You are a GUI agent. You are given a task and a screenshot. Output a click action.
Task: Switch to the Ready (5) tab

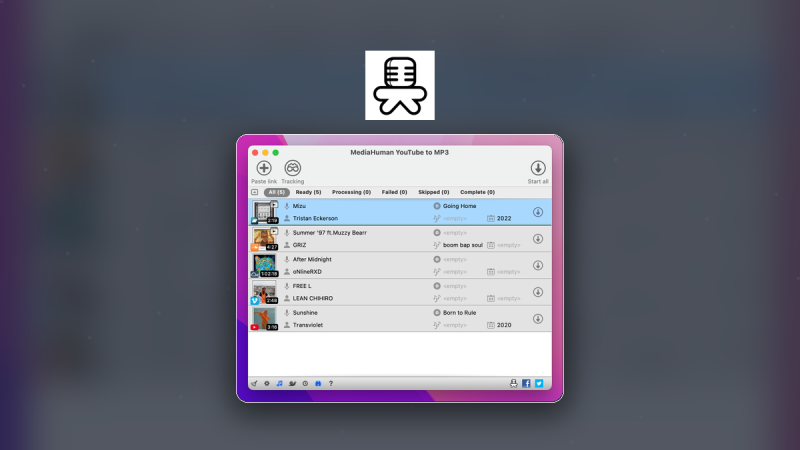click(308, 192)
